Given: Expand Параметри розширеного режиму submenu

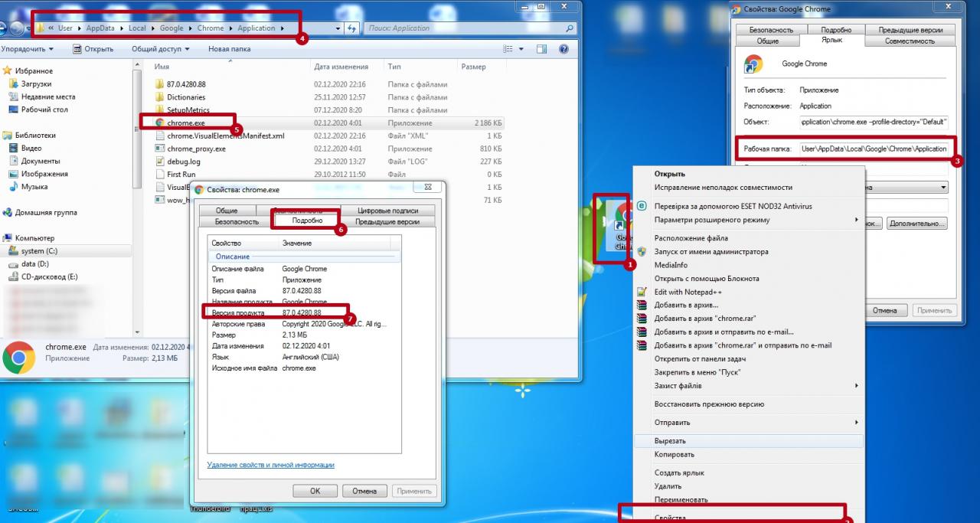Looking at the screenshot, I should tap(857, 220).
